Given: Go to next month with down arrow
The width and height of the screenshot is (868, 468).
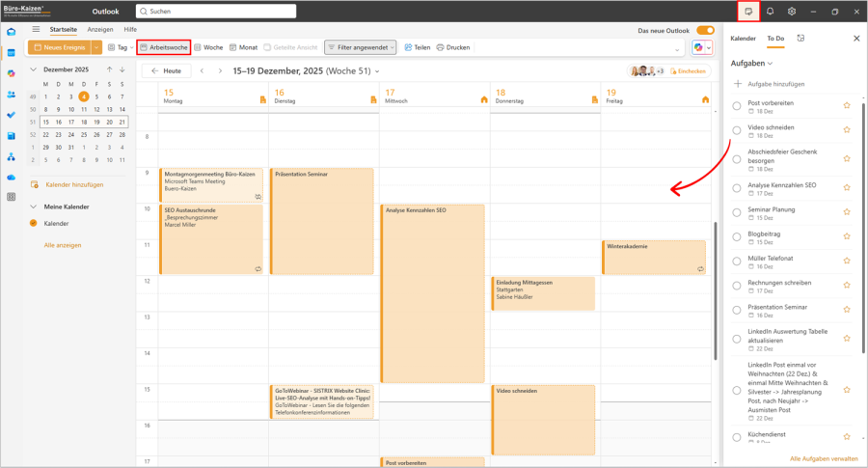Looking at the screenshot, I should tap(122, 69).
